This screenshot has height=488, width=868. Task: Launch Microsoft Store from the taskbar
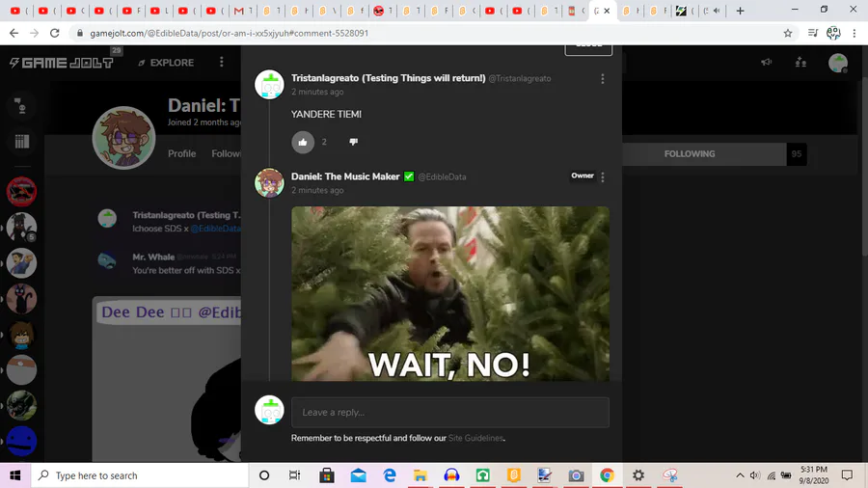pos(327,475)
